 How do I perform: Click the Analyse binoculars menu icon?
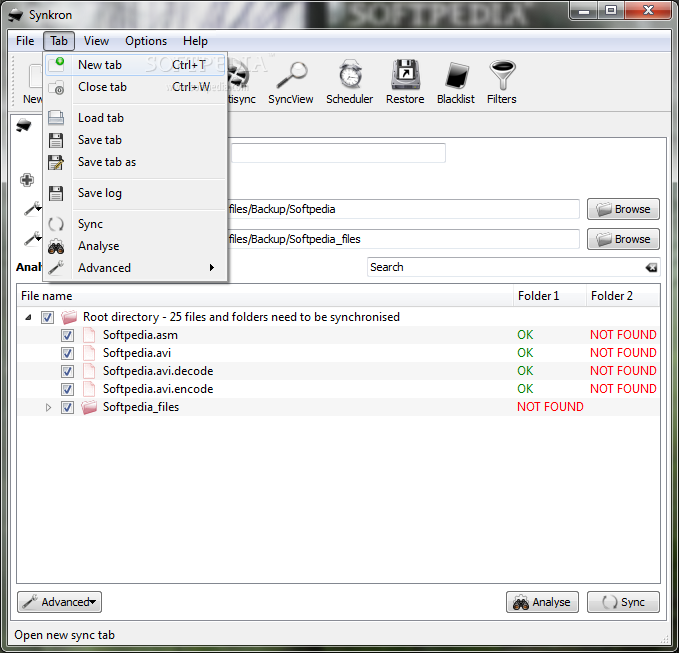pos(56,247)
